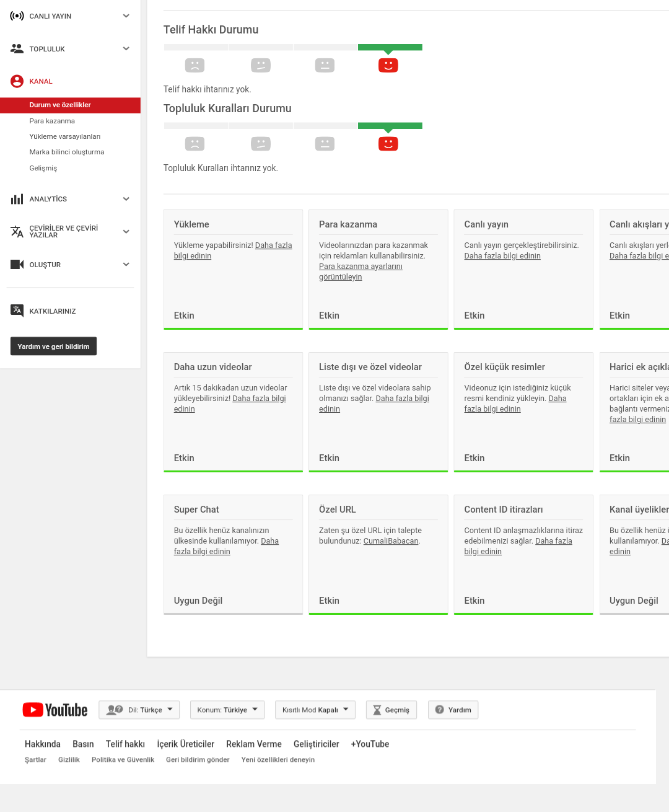Click the Oluştur video camera icon

pos(17,265)
